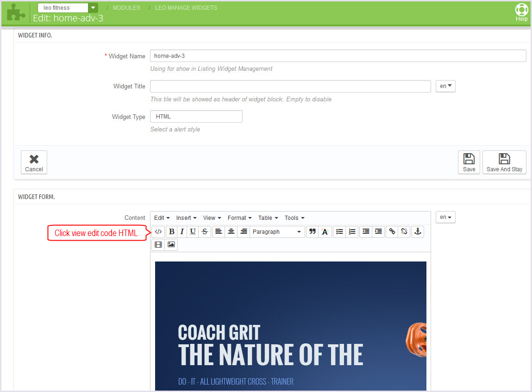The height and width of the screenshot is (392, 532).
Task: Open the Paragraph format dropdown
Action: (x=277, y=231)
